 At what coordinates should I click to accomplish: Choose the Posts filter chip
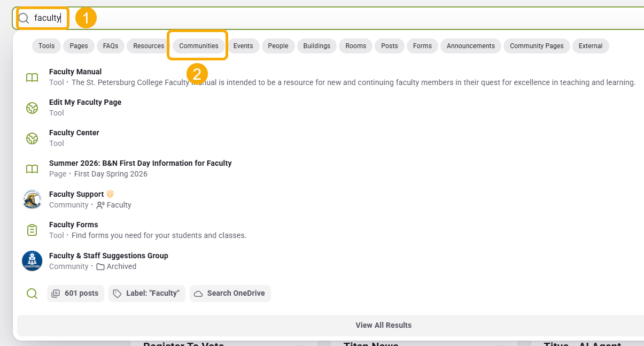tap(390, 46)
